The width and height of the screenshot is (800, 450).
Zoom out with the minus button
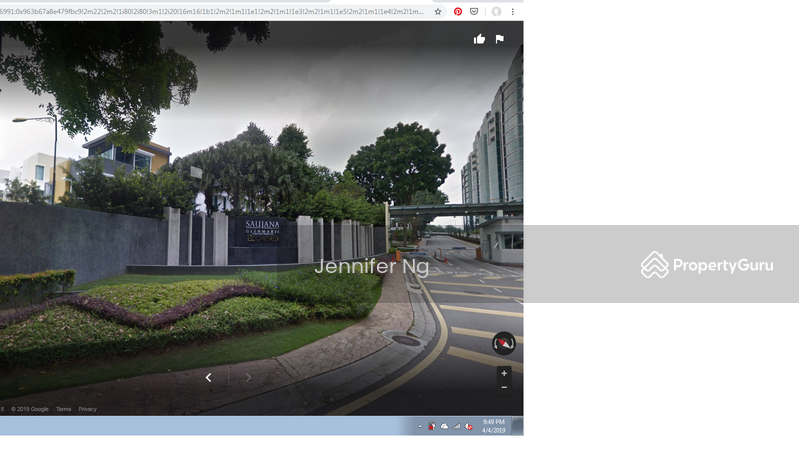tap(504, 387)
